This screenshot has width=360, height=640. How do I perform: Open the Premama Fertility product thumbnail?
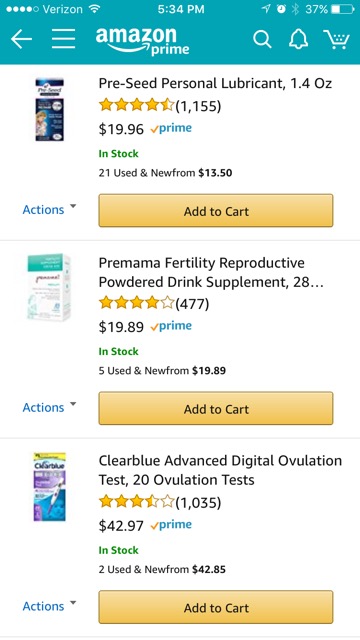pyautogui.click(x=49, y=287)
